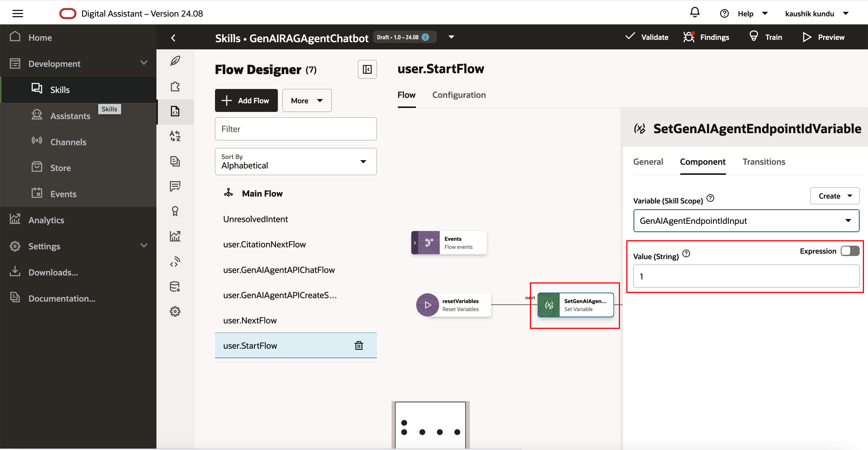
Task: Click the Add Flow button
Action: (246, 101)
